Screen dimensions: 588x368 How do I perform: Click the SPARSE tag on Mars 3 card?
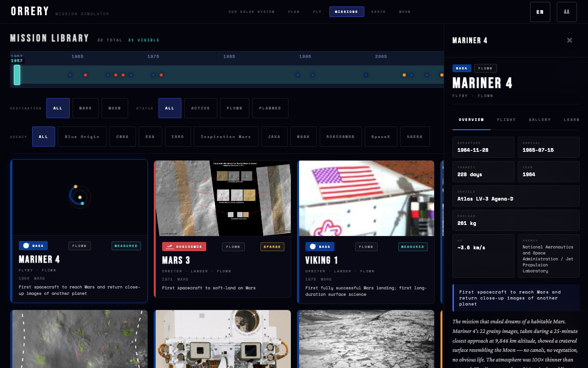(x=272, y=247)
